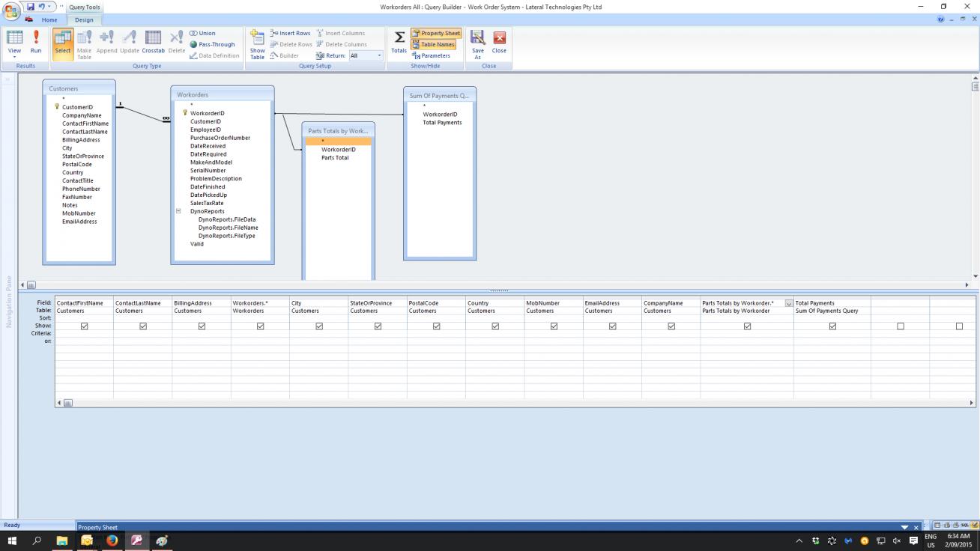Image resolution: width=980 pixels, height=551 pixels.
Task: Click the Pass-Through query button
Action: 212,44
